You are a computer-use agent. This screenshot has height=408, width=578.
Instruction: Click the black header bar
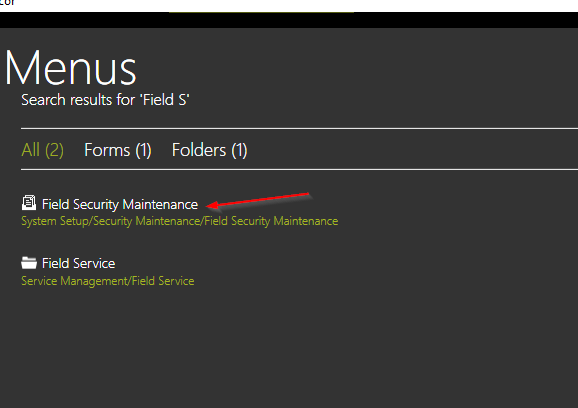coord(289,20)
